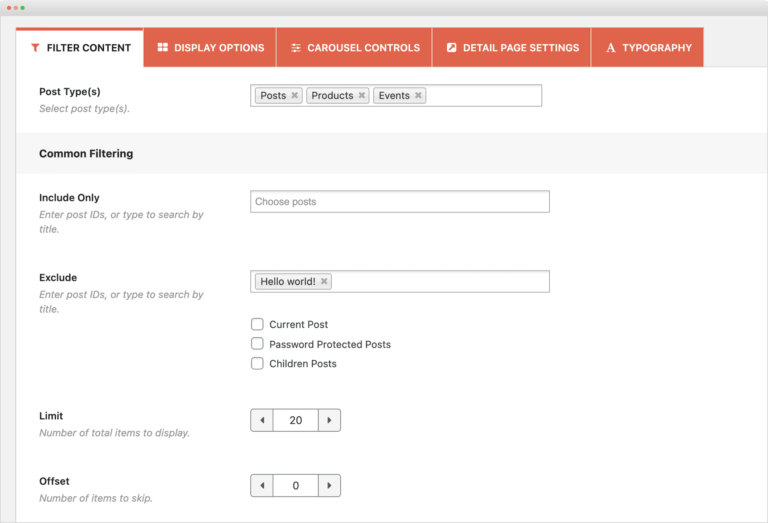Viewport: 768px width, 523px height.
Task: Click the Offset number field showing 0
Action: click(295, 486)
